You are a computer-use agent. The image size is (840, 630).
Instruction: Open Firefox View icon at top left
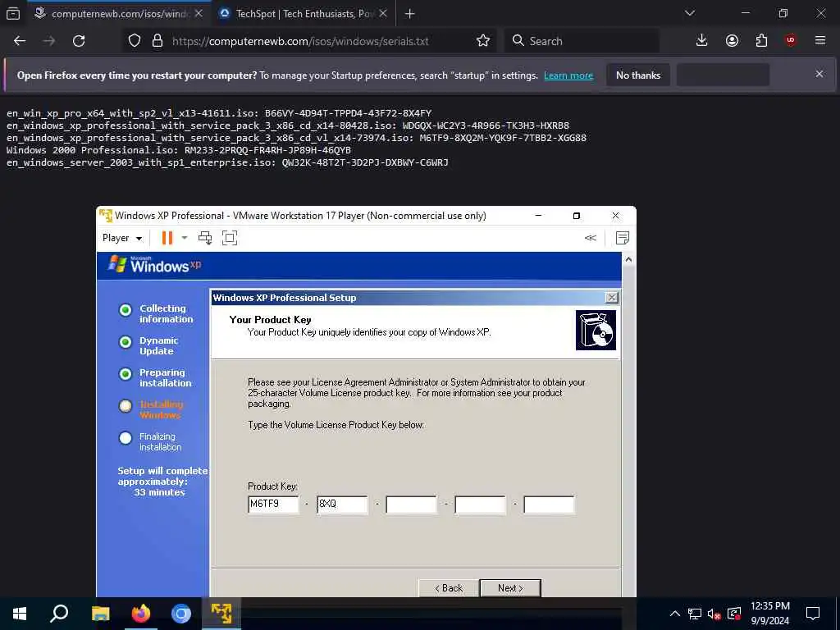[x=13, y=14]
